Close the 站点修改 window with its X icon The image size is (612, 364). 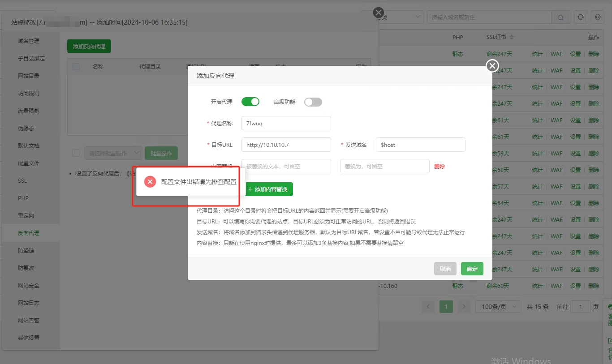379,13
